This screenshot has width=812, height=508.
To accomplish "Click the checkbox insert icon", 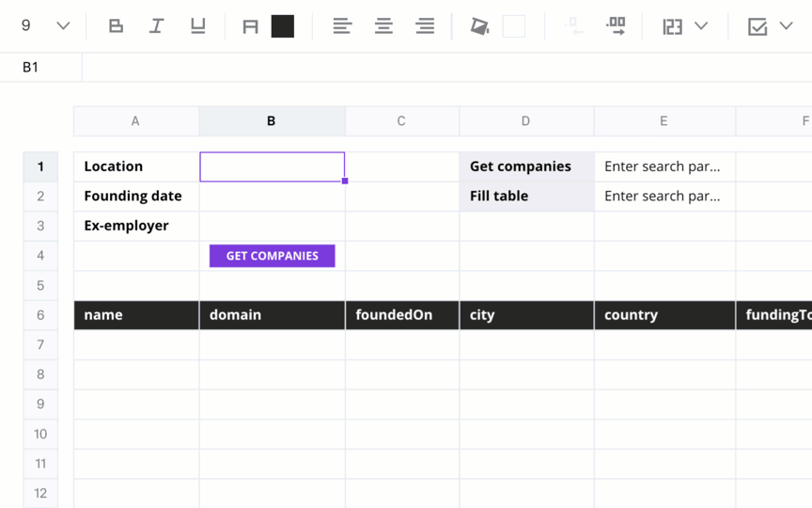I will point(757,26).
